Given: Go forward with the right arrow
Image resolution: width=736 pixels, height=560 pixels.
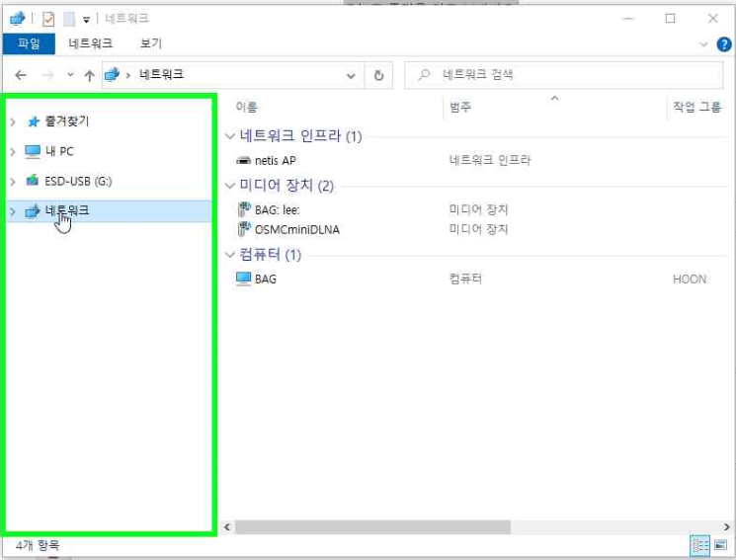Looking at the screenshot, I should (47, 75).
